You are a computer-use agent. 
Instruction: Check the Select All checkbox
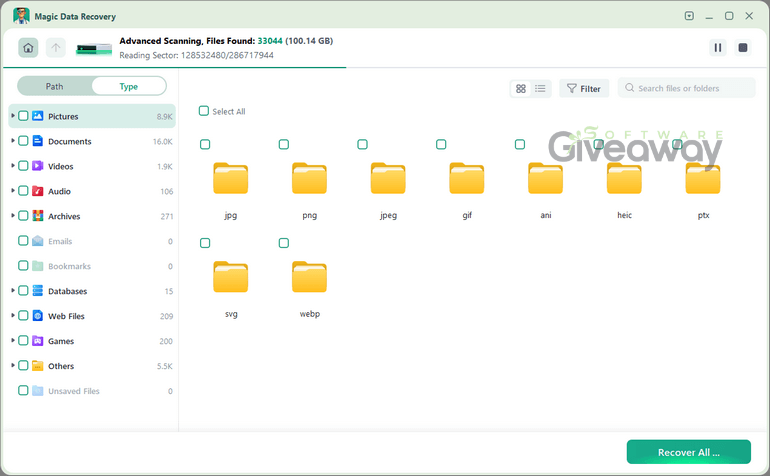(204, 111)
